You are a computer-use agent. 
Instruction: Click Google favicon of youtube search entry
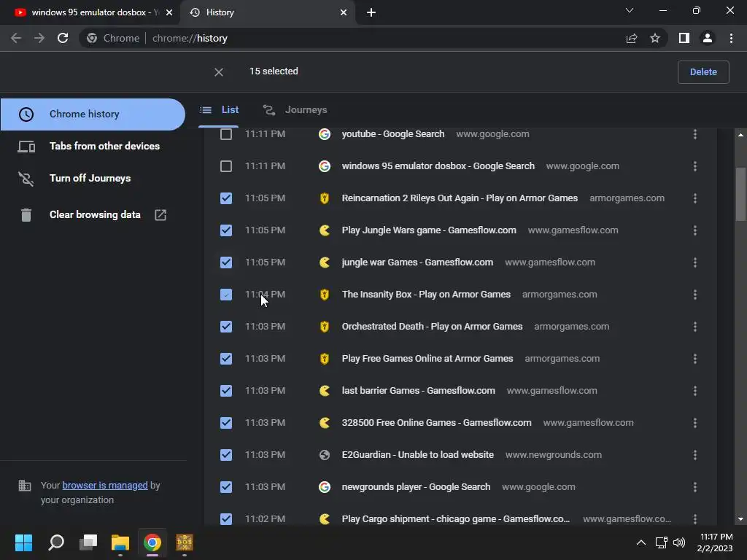pos(325,134)
